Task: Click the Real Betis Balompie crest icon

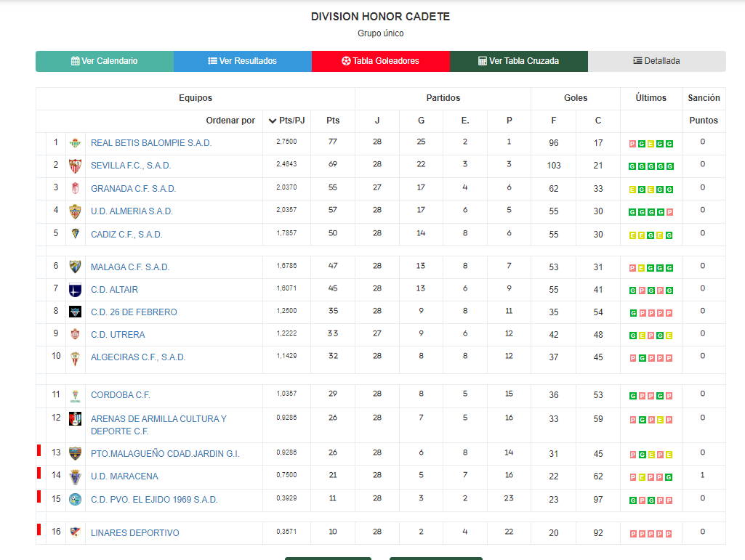Action: point(75,142)
